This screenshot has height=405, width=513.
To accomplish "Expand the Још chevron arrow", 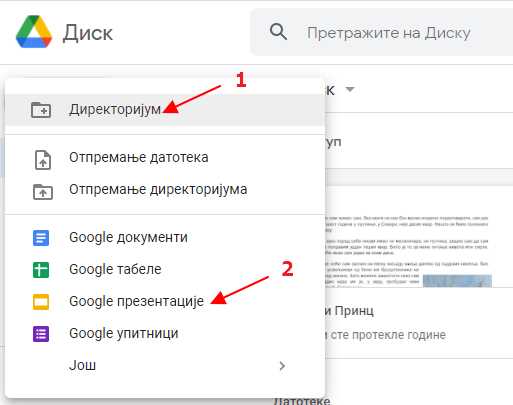I will 282,366.
